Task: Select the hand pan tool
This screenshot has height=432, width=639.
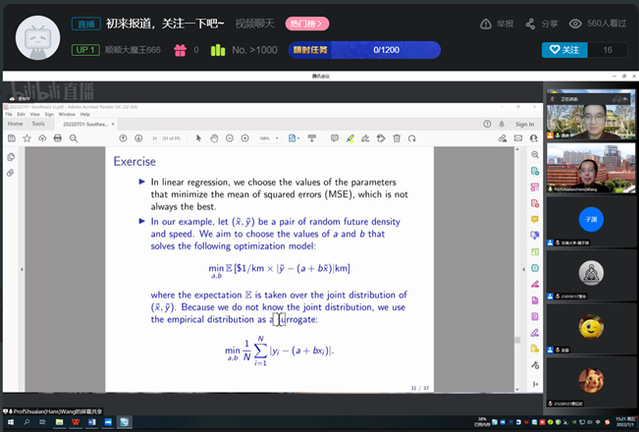Action: pyautogui.click(x=212, y=138)
